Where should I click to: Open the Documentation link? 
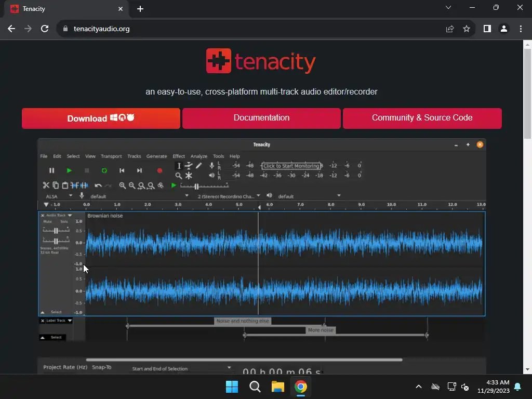tap(261, 118)
